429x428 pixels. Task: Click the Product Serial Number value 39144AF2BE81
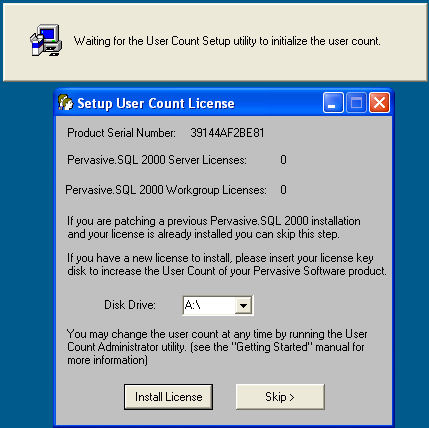(x=227, y=133)
